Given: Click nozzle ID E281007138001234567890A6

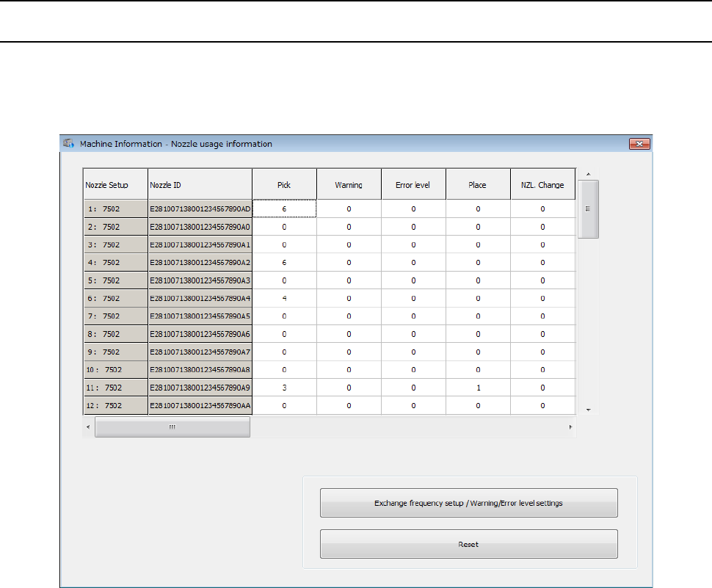Looking at the screenshot, I should (200, 334).
